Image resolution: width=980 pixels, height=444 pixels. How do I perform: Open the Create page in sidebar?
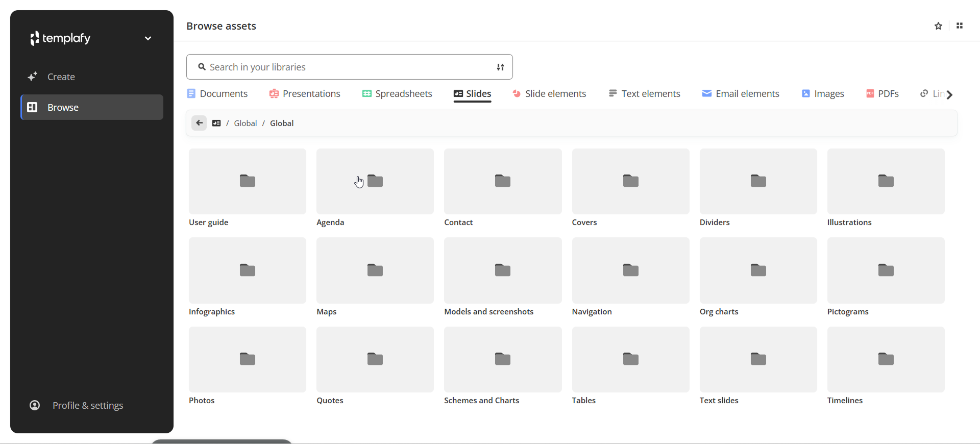(x=92, y=77)
